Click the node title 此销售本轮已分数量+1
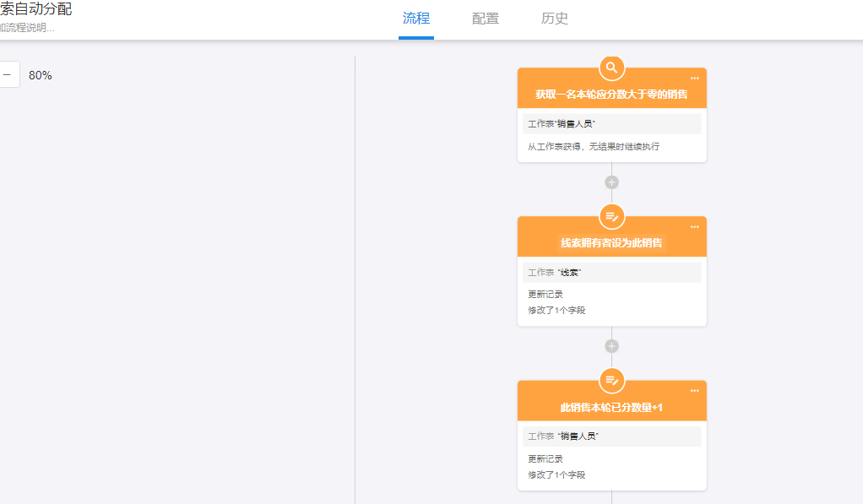The image size is (863, 504). click(x=611, y=408)
